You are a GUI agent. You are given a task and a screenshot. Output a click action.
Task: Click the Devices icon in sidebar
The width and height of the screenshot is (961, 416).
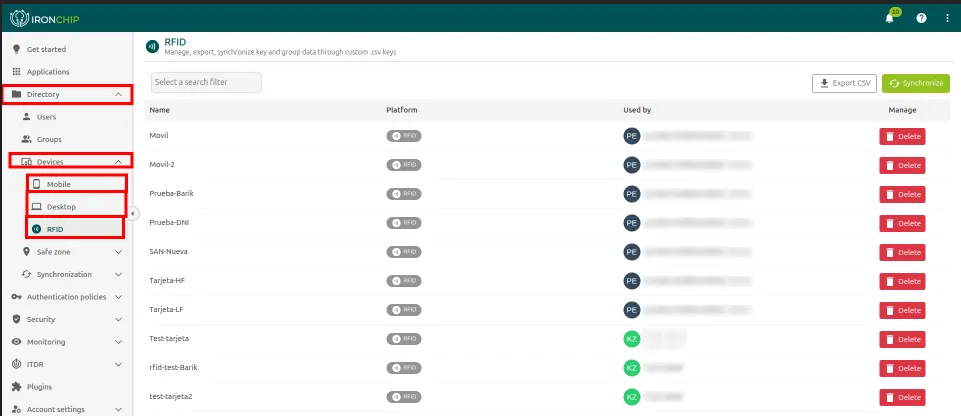coord(26,162)
